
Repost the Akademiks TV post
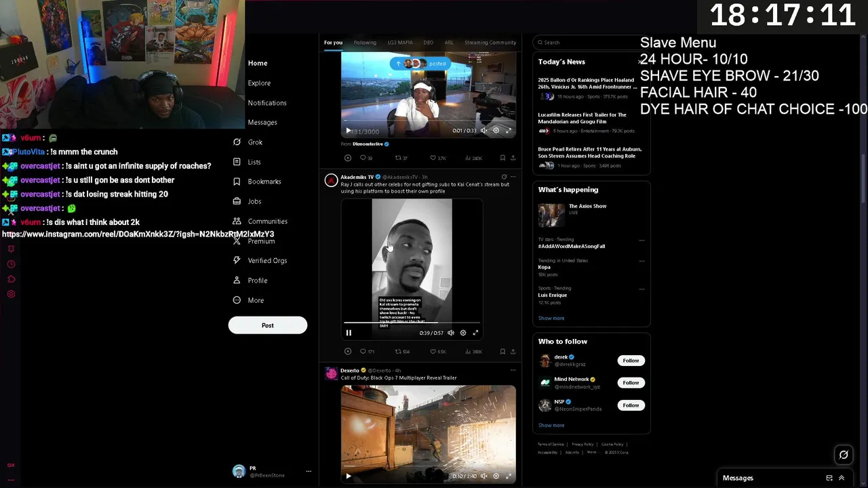click(x=402, y=352)
